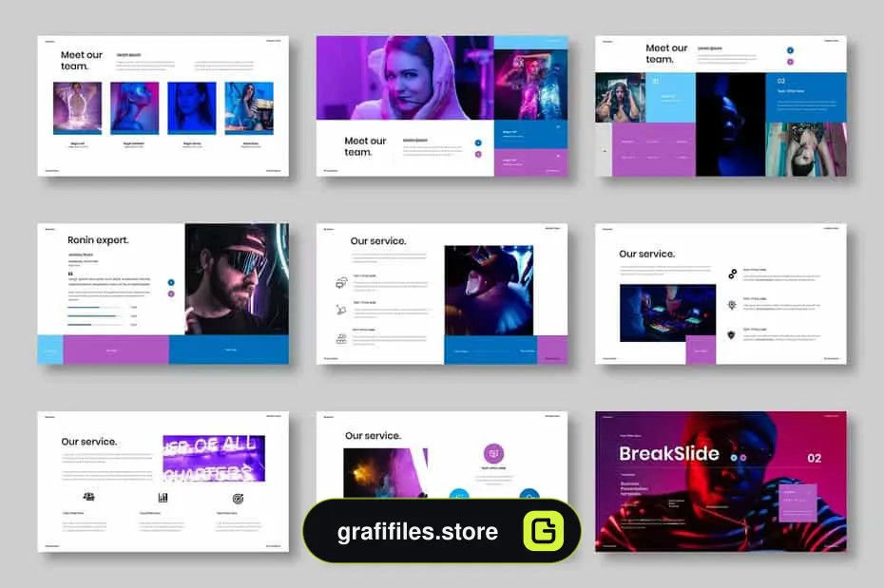Select the target icon on the neon sign slide
Screen dimensions: 884x588
238,498
